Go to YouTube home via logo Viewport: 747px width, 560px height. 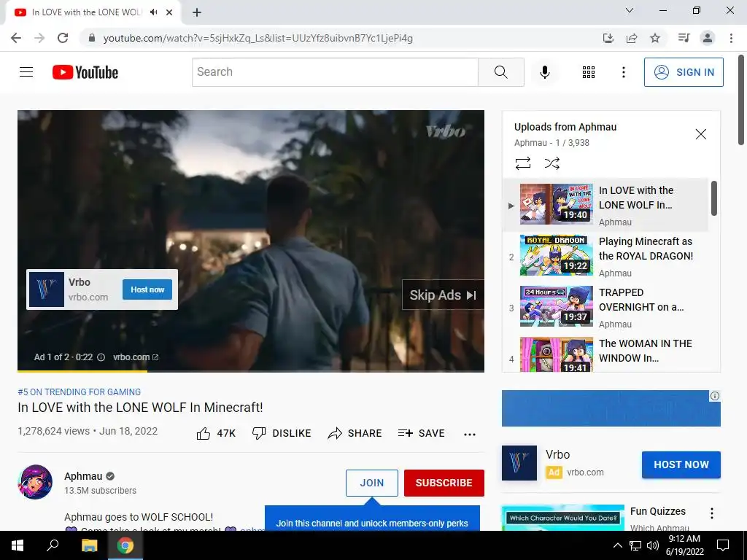pos(85,72)
